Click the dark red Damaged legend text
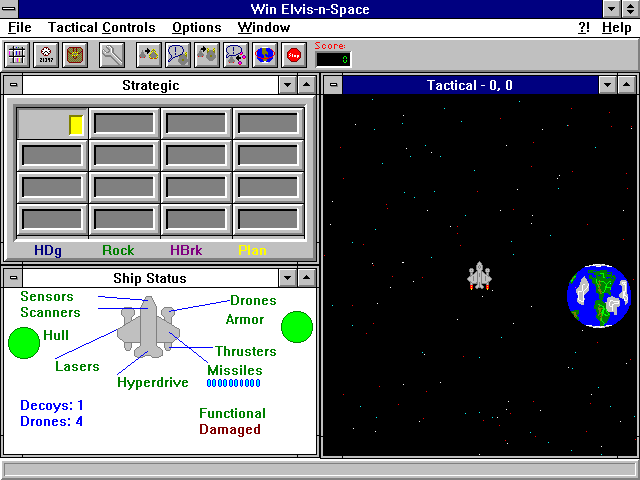Image resolution: width=640 pixels, height=480 pixels. pos(230,429)
